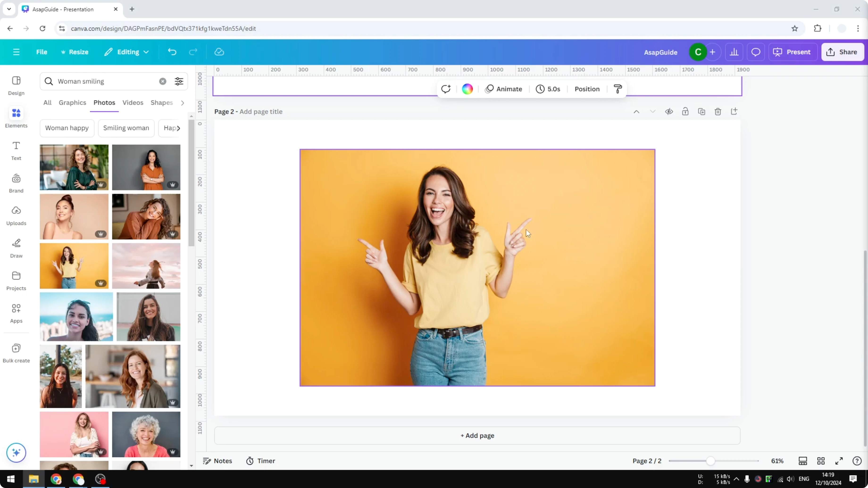The image size is (868, 488).
Task: Expand more search category tabs with the arrow
Action: tap(182, 103)
